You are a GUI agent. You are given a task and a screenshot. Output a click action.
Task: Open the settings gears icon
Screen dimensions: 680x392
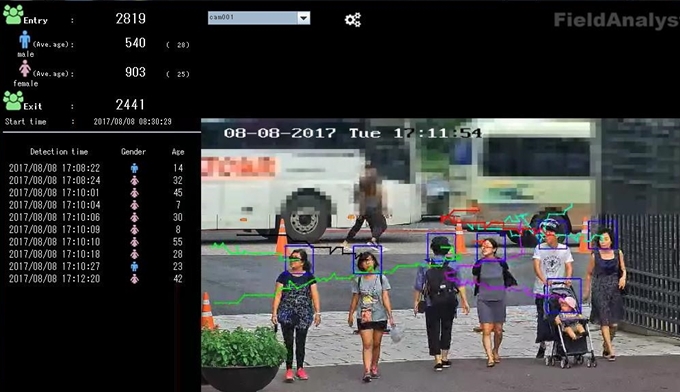click(353, 20)
